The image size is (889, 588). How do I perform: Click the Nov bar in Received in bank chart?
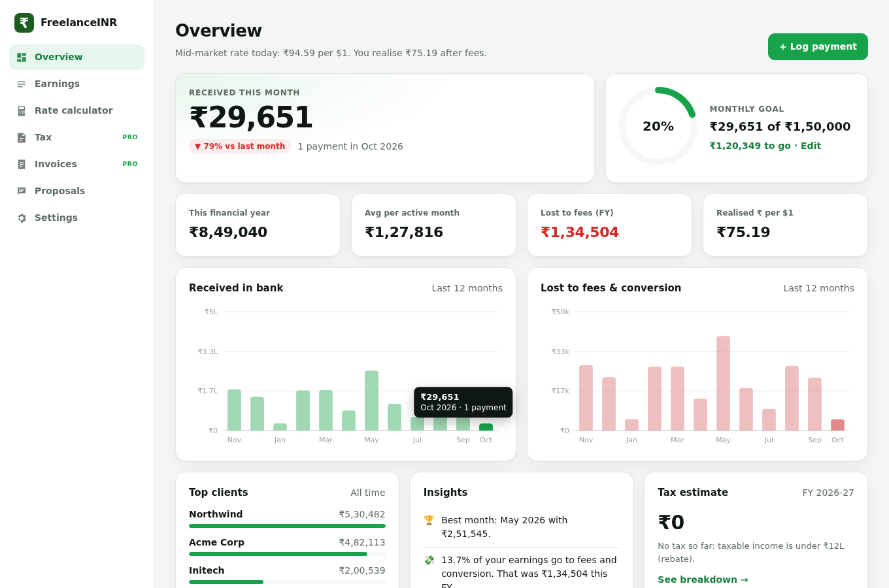click(234, 410)
